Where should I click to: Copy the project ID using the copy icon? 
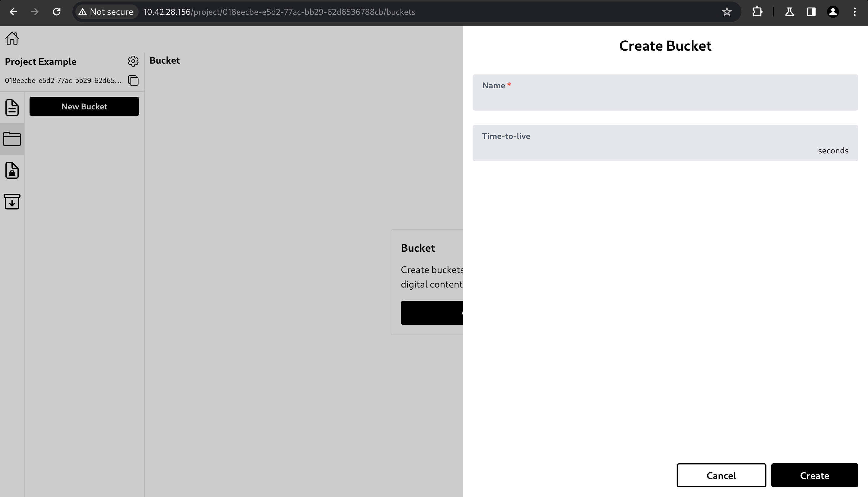coord(133,80)
